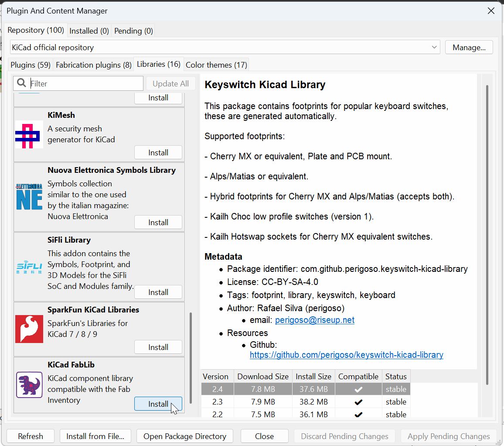504x446 pixels.
Task: Click the 36.1 MB install size cell
Action: pyautogui.click(x=313, y=414)
